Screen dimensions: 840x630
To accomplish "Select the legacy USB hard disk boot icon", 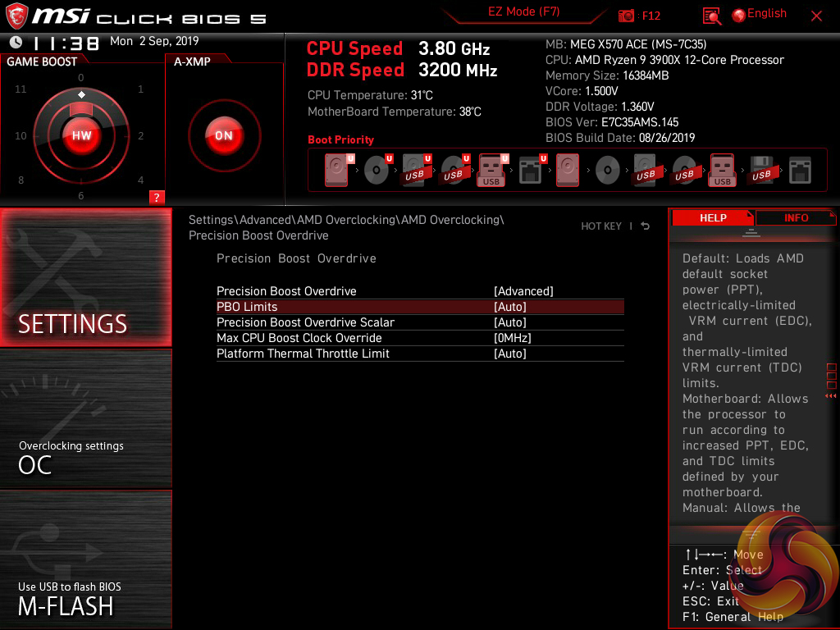I will (x=645, y=171).
